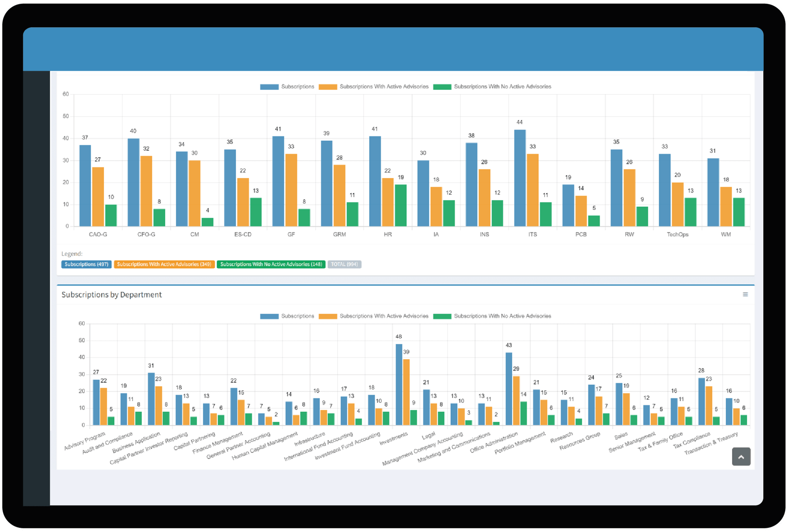Click the back-to-top arrow button
The width and height of the screenshot is (788, 532).
click(741, 457)
